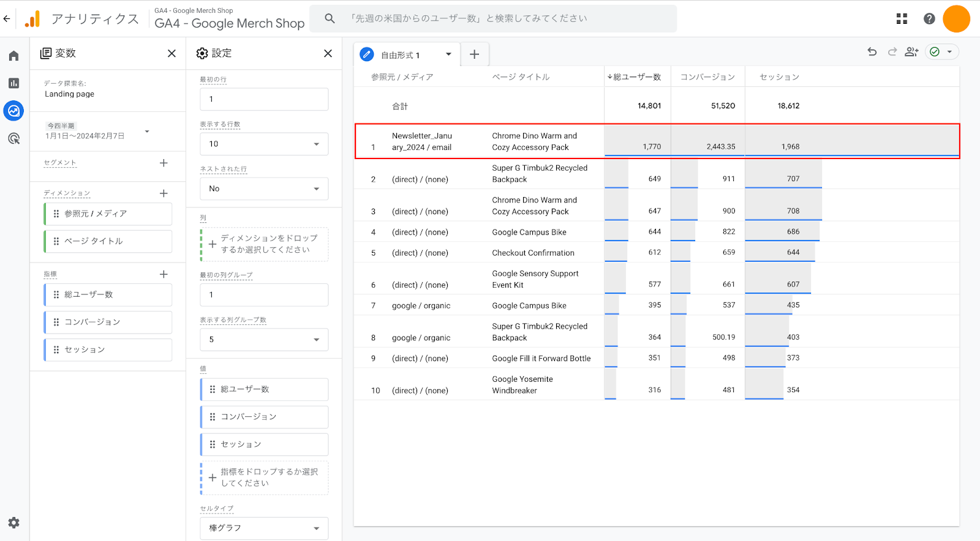Viewport: 980px width, 541px height.
Task: Click the Landing page exploration name field
Action: (69, 94)
